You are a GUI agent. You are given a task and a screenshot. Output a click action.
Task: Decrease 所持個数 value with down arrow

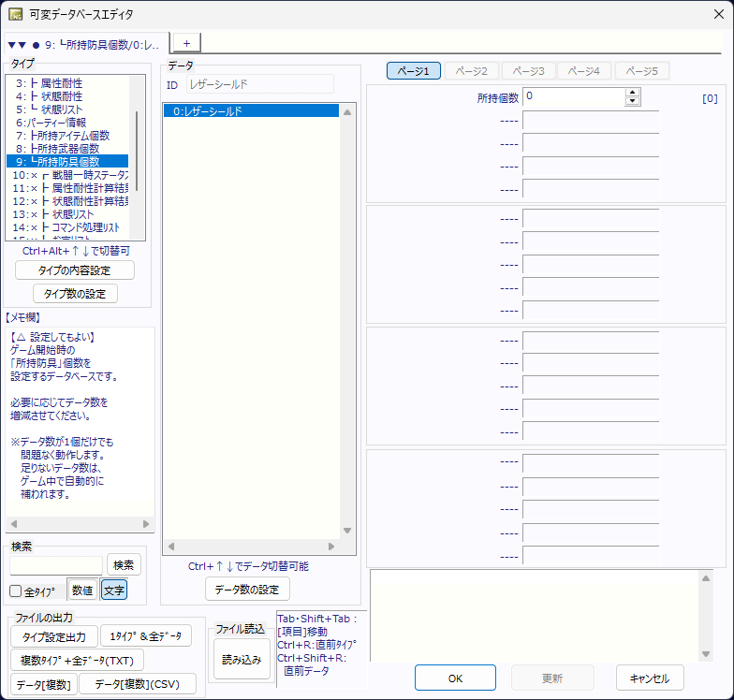point(632,102)
